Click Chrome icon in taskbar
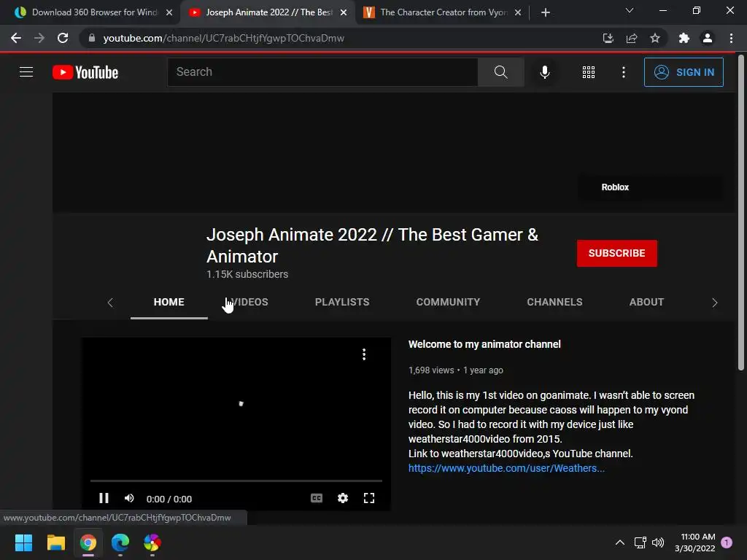Image resolution: width=747 pixels, height=560 pixels. 88,542
